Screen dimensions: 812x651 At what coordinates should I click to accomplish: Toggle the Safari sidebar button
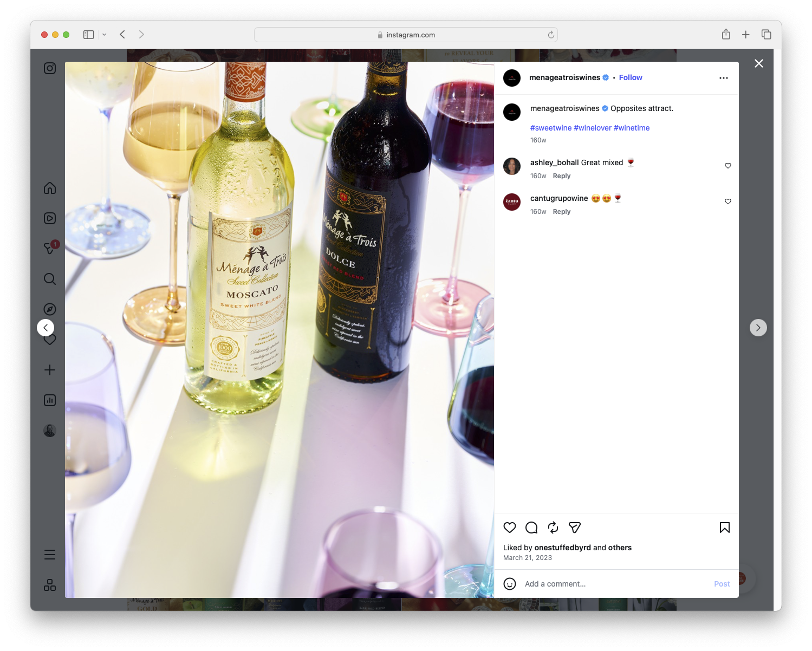click(x=89, y=35)
